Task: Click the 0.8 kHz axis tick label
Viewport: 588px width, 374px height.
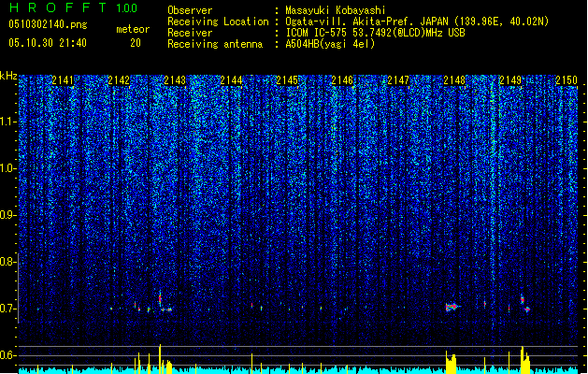Action: coord(7,262)
